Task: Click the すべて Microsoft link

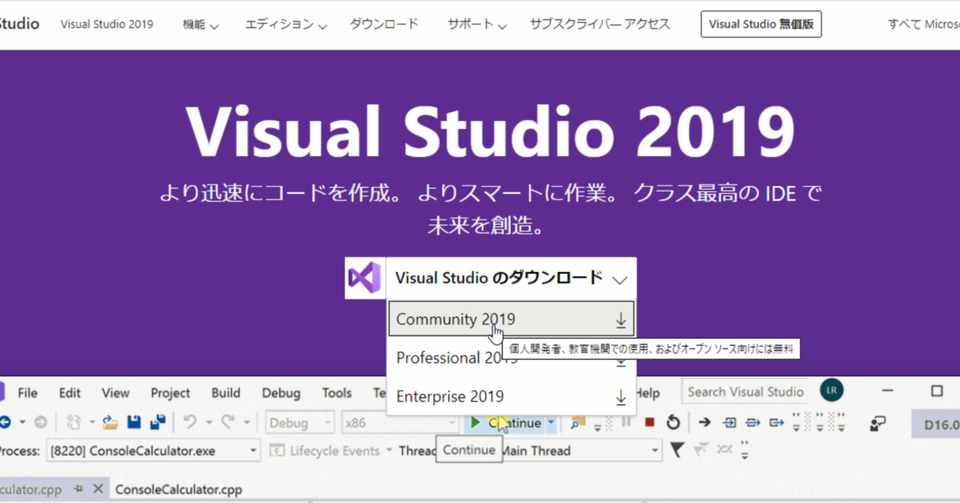Action: point(923,24)
